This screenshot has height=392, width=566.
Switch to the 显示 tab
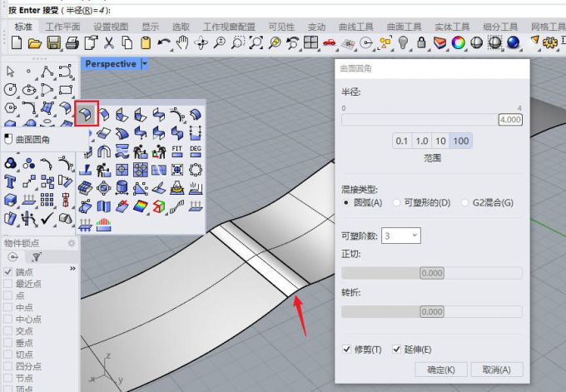click(151, 27)
